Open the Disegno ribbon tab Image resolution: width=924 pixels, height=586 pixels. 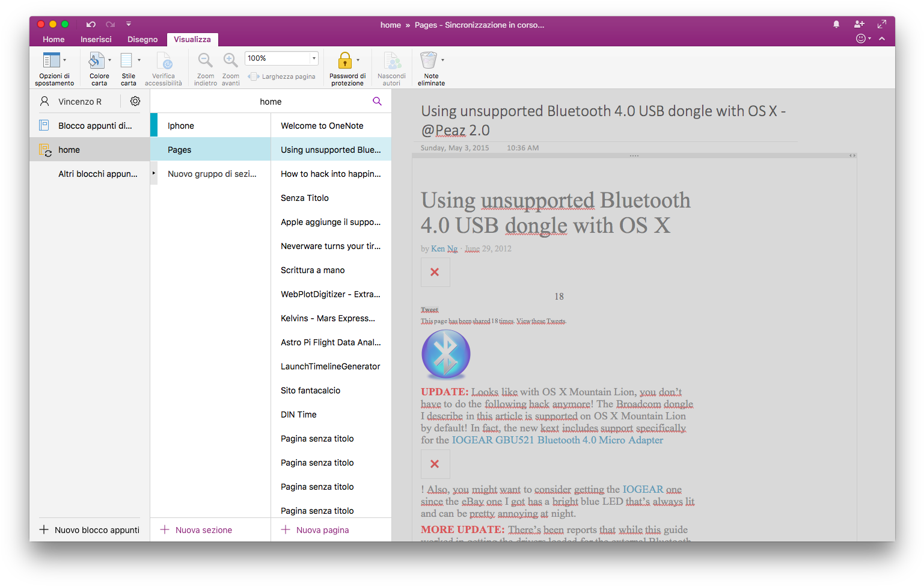coord(142,39)
